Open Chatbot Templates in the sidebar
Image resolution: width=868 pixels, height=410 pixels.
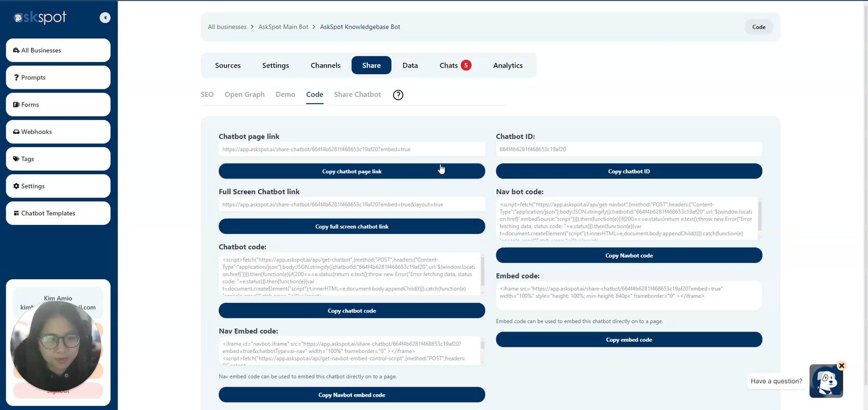(x=58, y=213)
